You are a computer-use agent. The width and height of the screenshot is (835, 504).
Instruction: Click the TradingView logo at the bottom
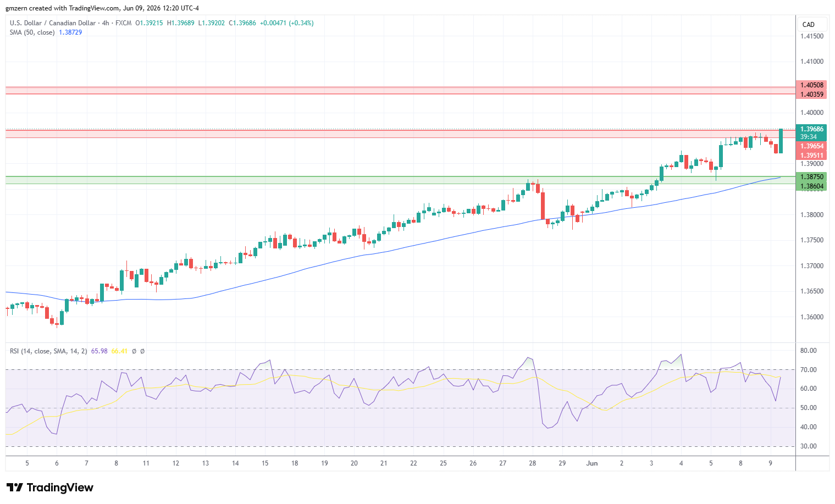[x=50, y=488]
